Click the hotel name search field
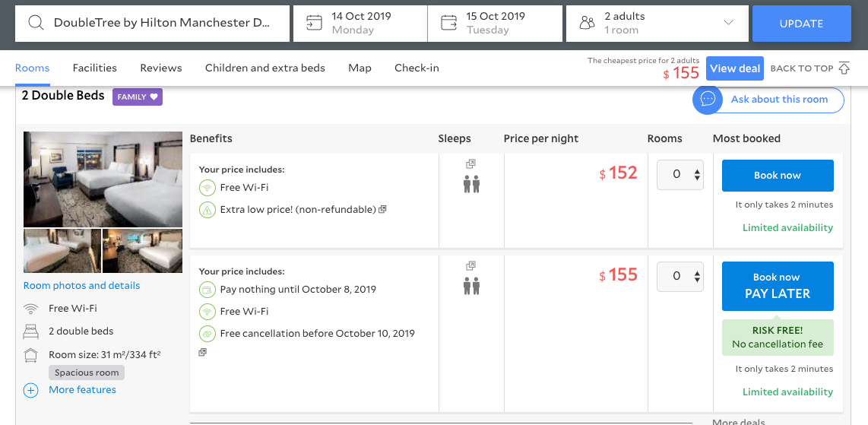 pos(161,23)
